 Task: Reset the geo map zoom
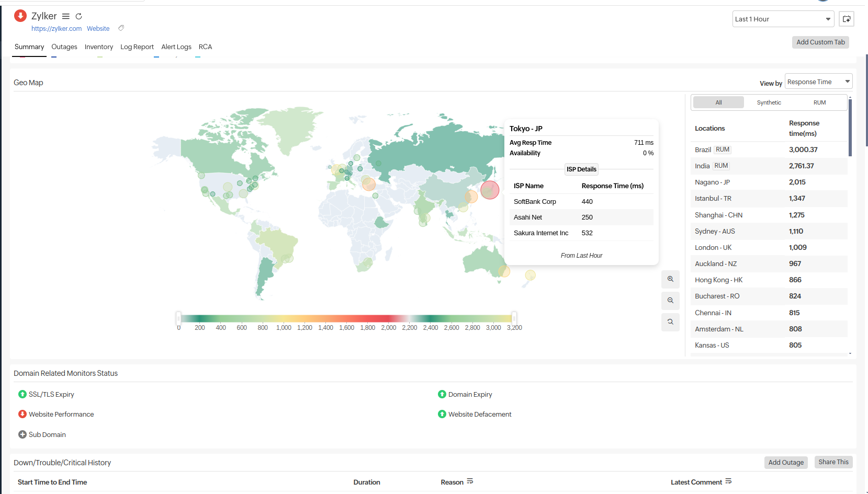(670, 322)
